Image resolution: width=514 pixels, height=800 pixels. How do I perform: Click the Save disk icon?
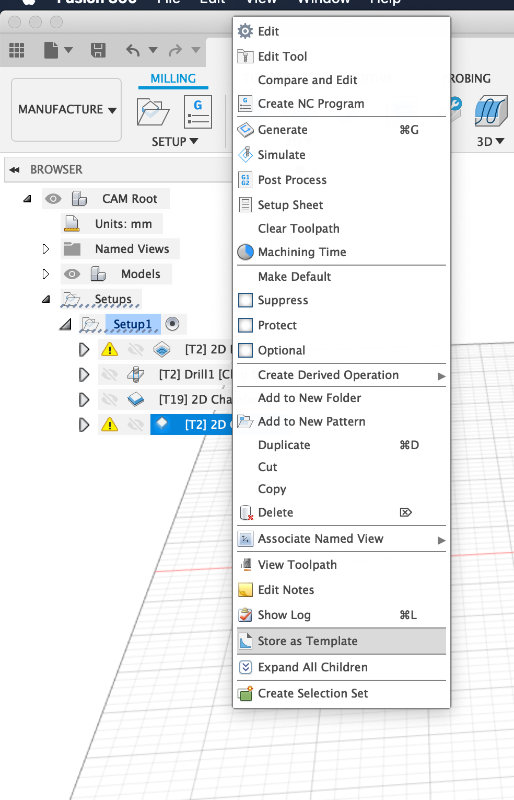pos(98,50)
